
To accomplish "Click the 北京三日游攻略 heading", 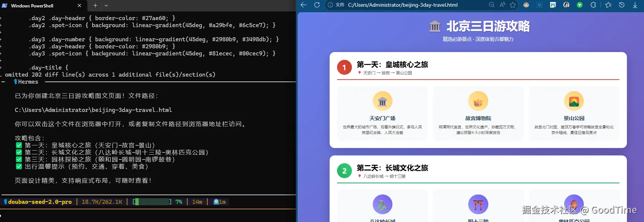I will (x=488, y=26).
